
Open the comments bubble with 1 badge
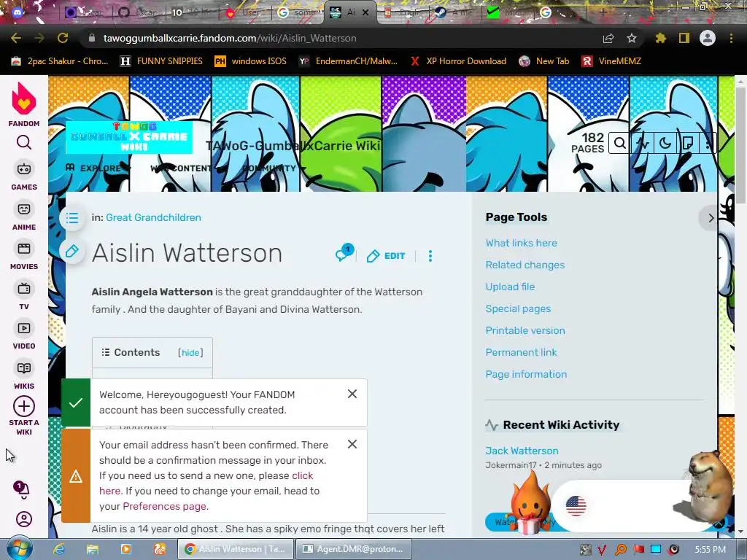(344, 253)
